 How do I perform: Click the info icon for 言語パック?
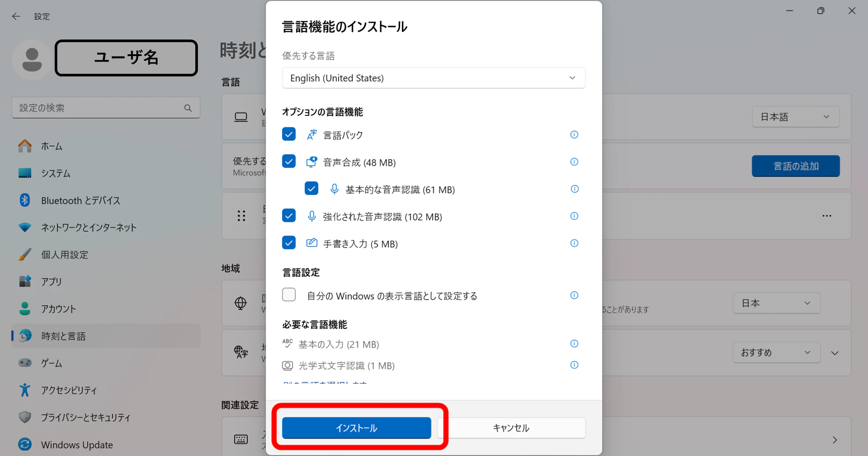click(x=574, y=135)
